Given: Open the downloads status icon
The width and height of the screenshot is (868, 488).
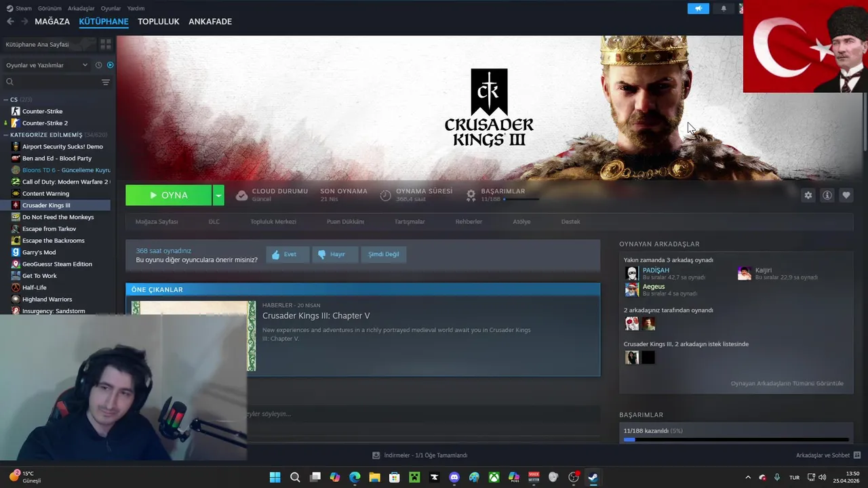Looking at the screenshot, I should (x=376, y=455).
